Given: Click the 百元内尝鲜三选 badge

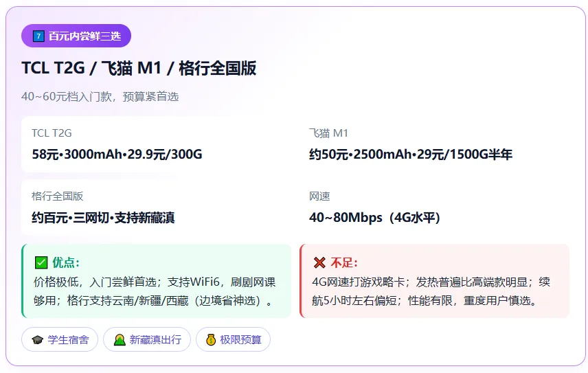Looking at the screenshot, I should 76,36.
